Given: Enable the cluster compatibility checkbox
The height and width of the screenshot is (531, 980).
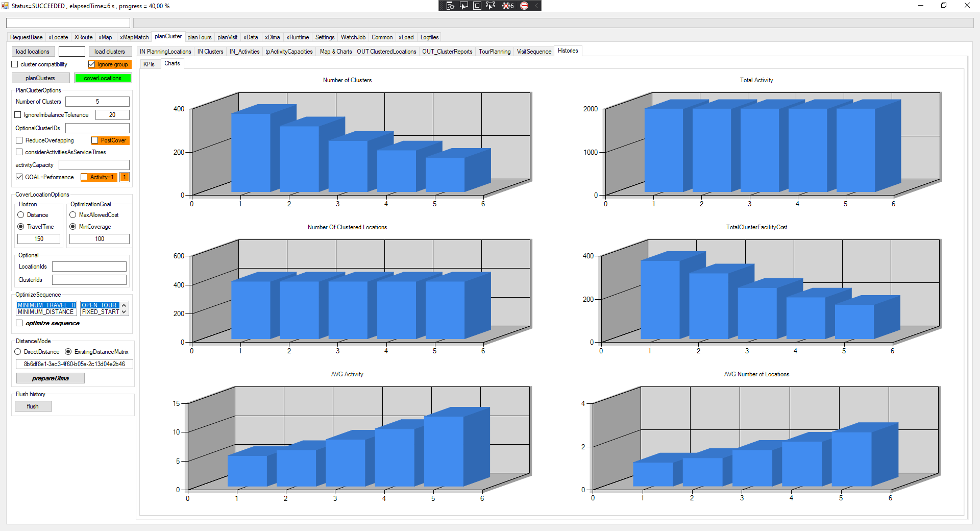Looking at the screenshot, I should [15, 64].
